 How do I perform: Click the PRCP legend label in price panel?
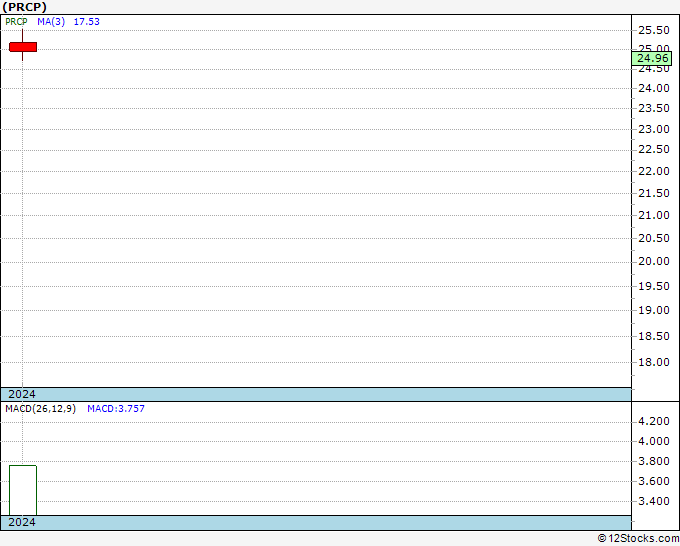[16, 22]
